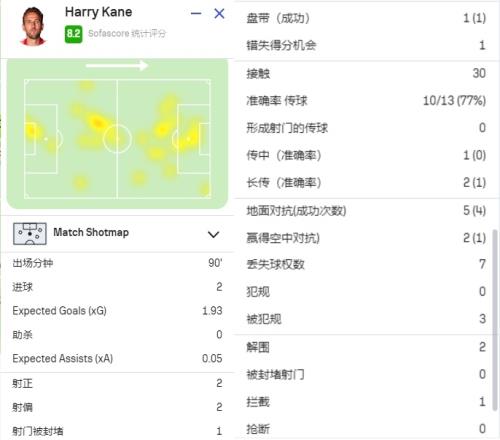Screen dimensions: 500x440
Task: Open the Sofascore rating label
Action: [x=127, y=34]
